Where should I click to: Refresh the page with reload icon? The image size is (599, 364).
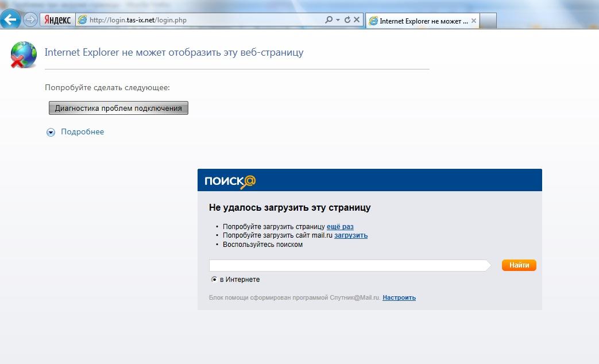pyautogui.click(x=347, y=20)
